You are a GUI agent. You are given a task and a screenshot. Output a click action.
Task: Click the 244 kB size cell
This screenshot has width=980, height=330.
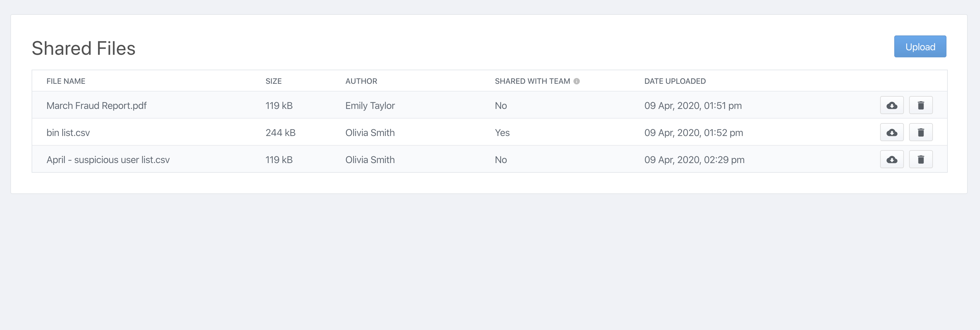click(x=280, y=133)
